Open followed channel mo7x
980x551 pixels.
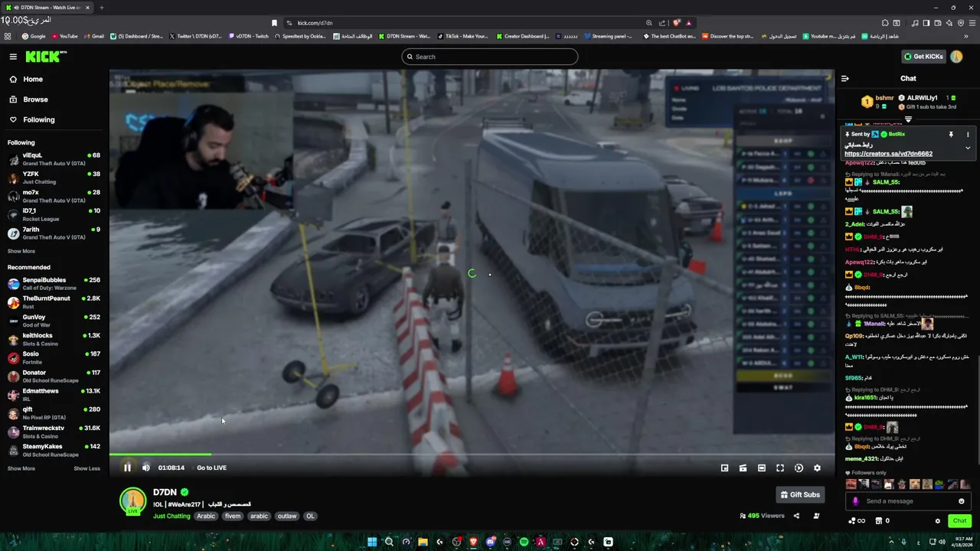(54, 196)
